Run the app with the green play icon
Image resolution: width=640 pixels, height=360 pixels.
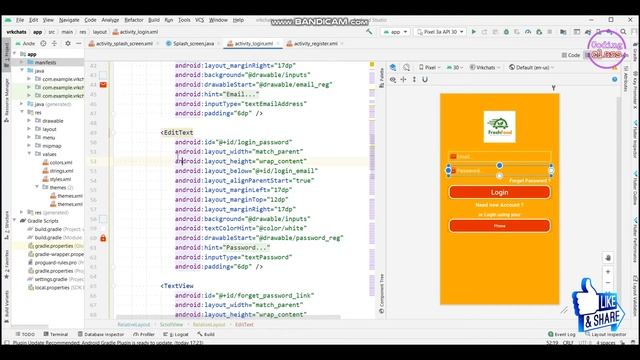tap(473, 32)
